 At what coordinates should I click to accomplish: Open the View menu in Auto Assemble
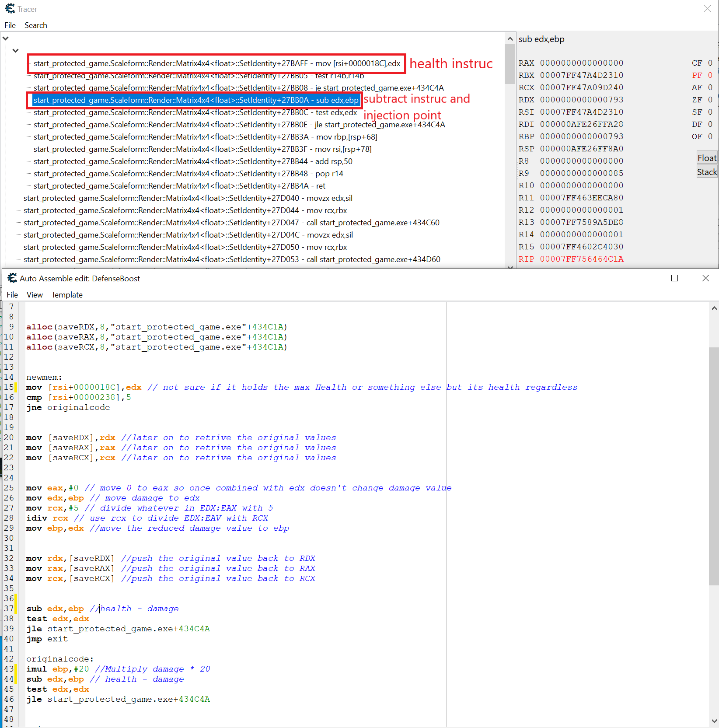click(x=35, y=295)
